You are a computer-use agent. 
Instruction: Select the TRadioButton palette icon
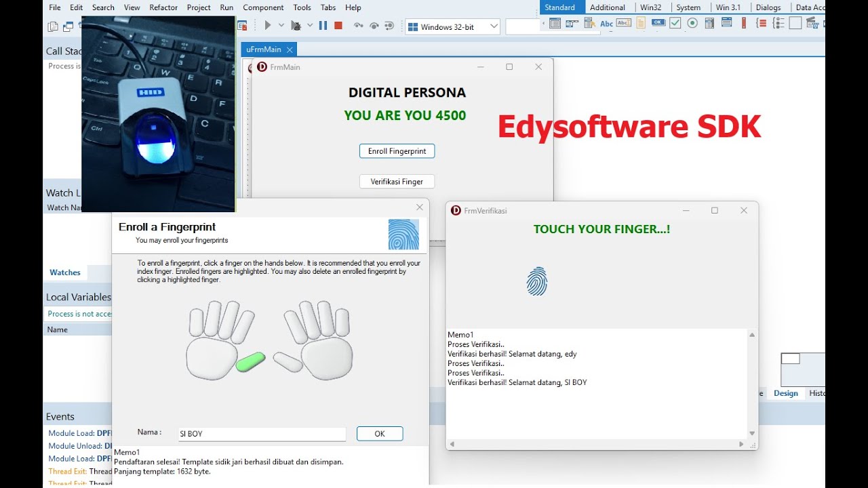click(692, 23)
